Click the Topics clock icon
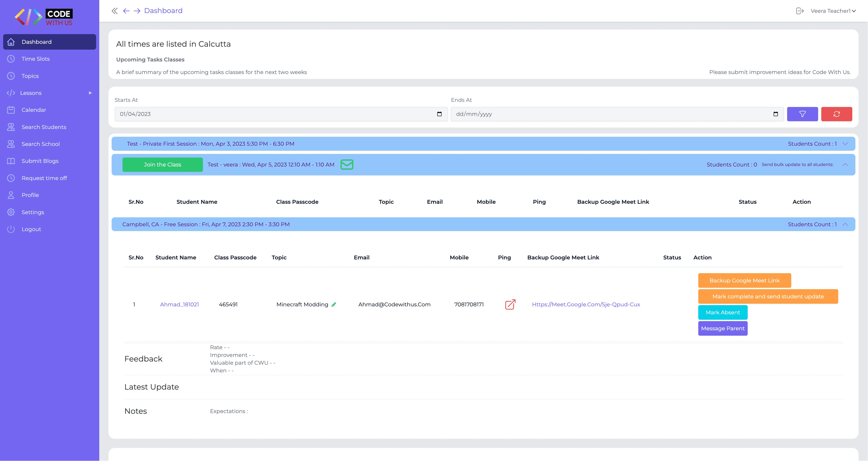868x461 pixels. point(11,76)
